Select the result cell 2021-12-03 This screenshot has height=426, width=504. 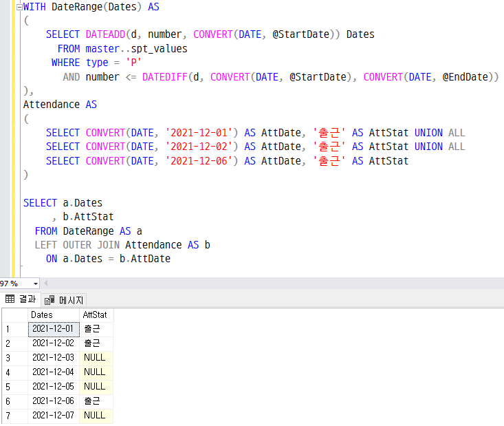pos(54,358)
